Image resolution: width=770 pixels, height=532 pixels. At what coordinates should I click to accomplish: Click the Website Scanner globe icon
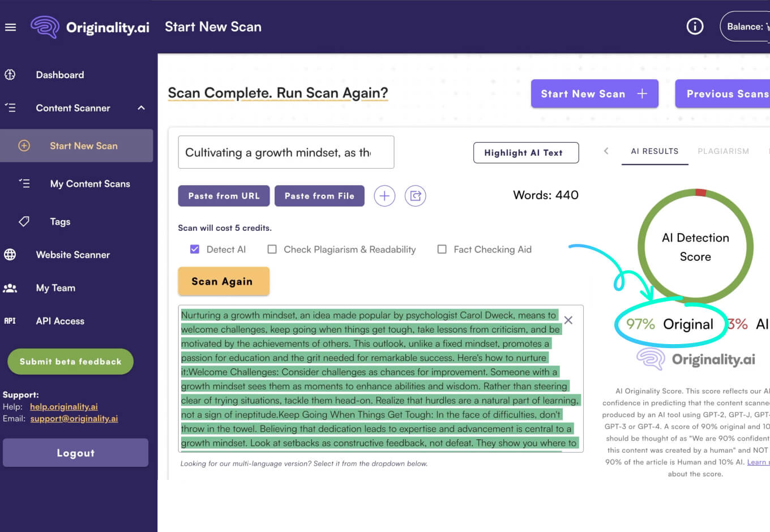click(10, 255)
